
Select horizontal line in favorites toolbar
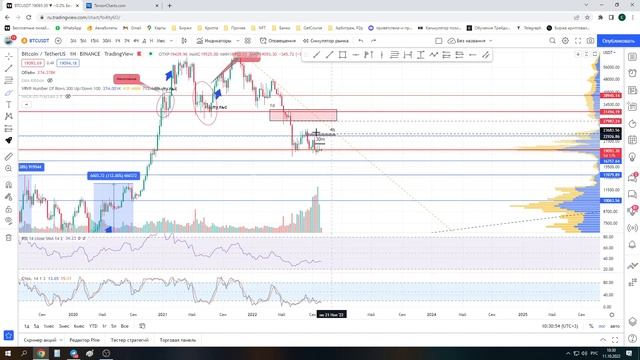tap(356, 55)
